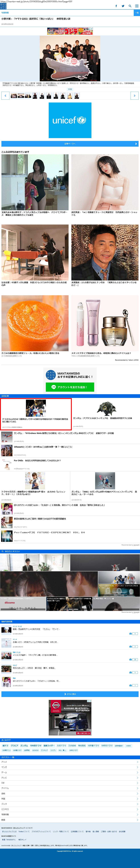Click the Godzilla banner advertisement

pos(70,31)
